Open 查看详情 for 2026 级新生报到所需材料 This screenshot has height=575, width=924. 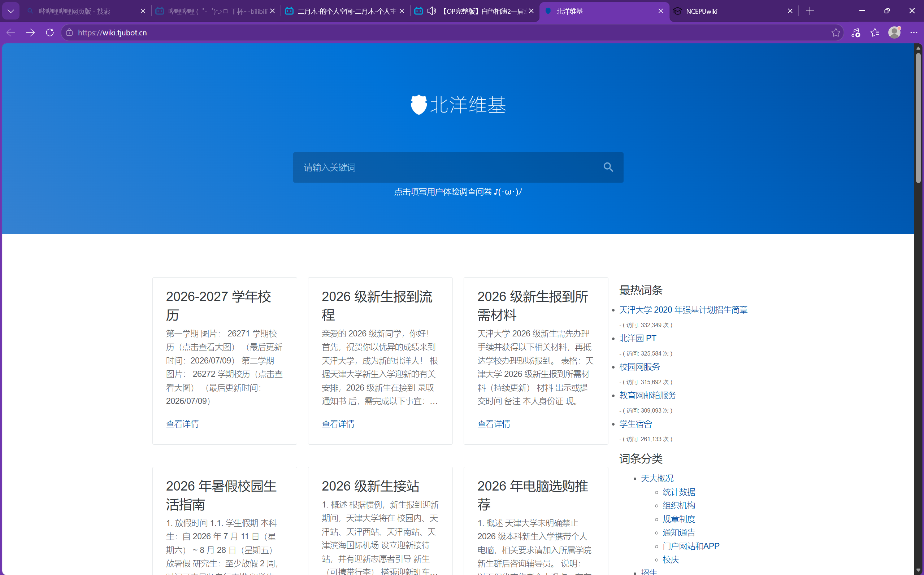pyautogui.click(x=494, y=424)
